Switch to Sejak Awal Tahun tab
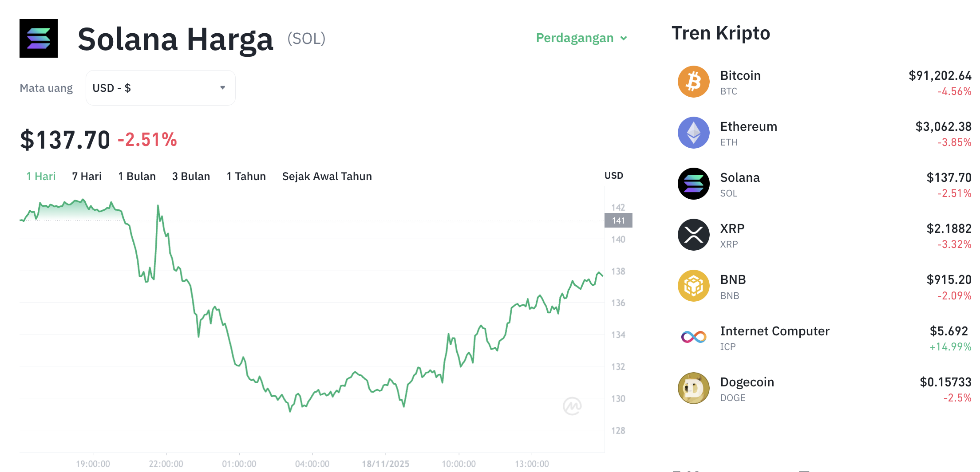The height and width of the screenshot is (472, 980). pos(327,176)
